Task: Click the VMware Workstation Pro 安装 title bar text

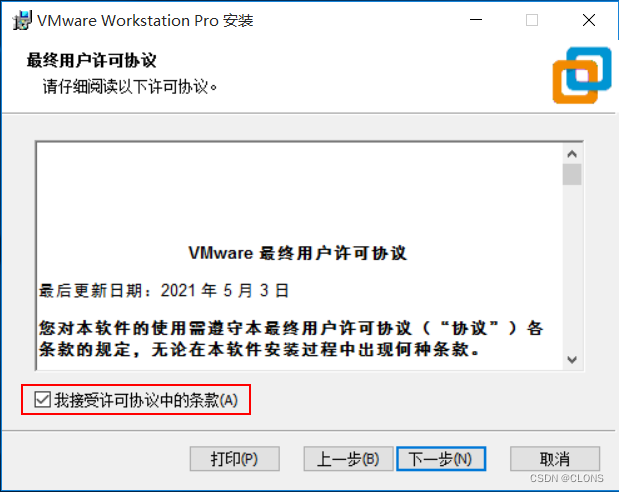Action: coord(145,21)
